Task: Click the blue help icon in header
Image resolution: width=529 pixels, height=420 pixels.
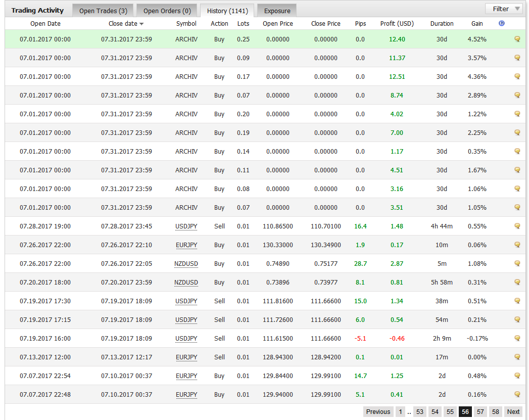Action: [x=501, y=23]
